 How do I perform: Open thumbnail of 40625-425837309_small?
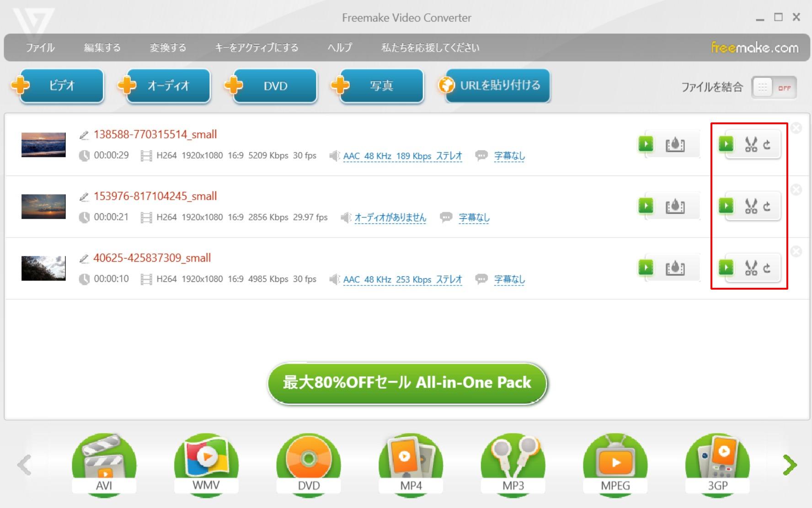43,268
